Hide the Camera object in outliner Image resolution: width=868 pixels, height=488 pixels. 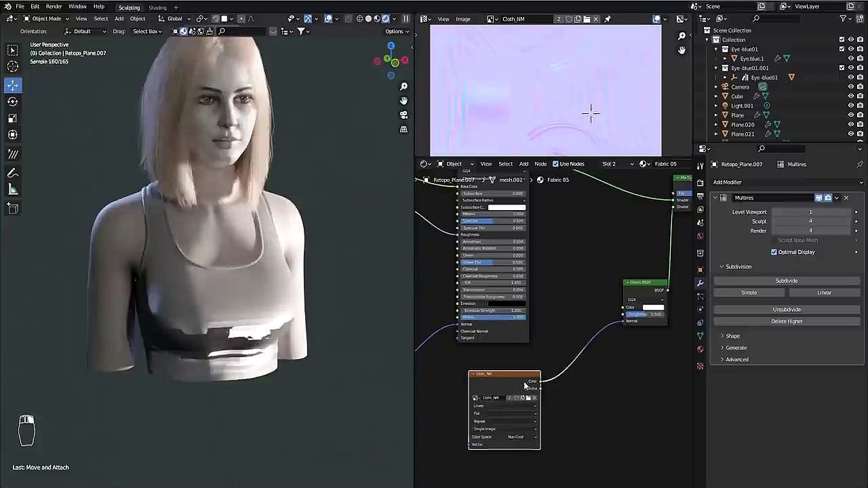[x=851, y=87]
